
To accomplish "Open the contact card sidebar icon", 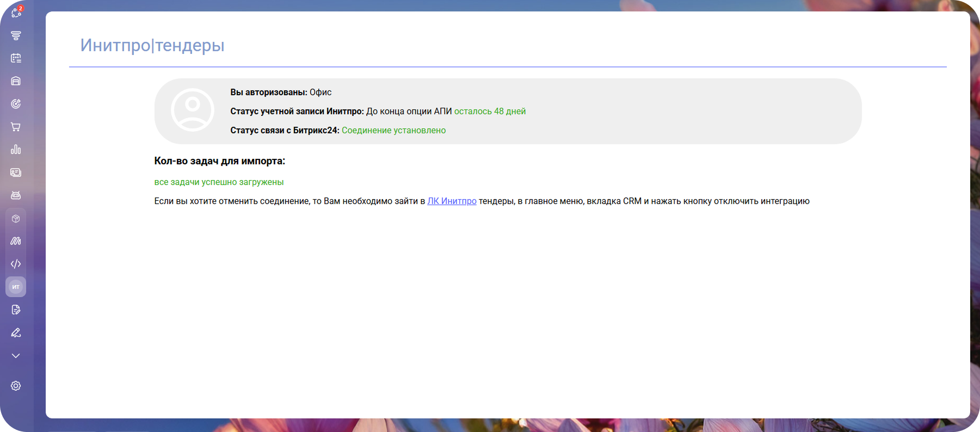I will 16,172.
